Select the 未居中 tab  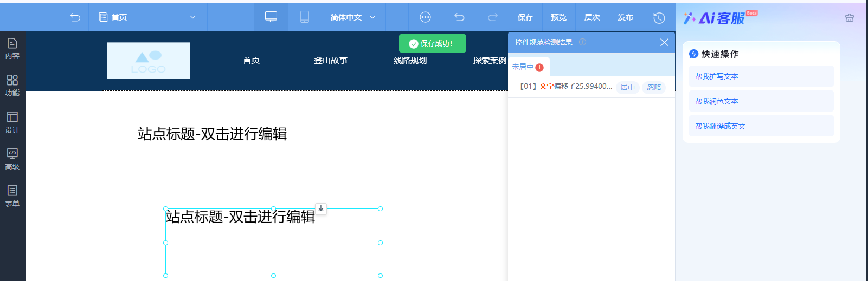(528, 67)
